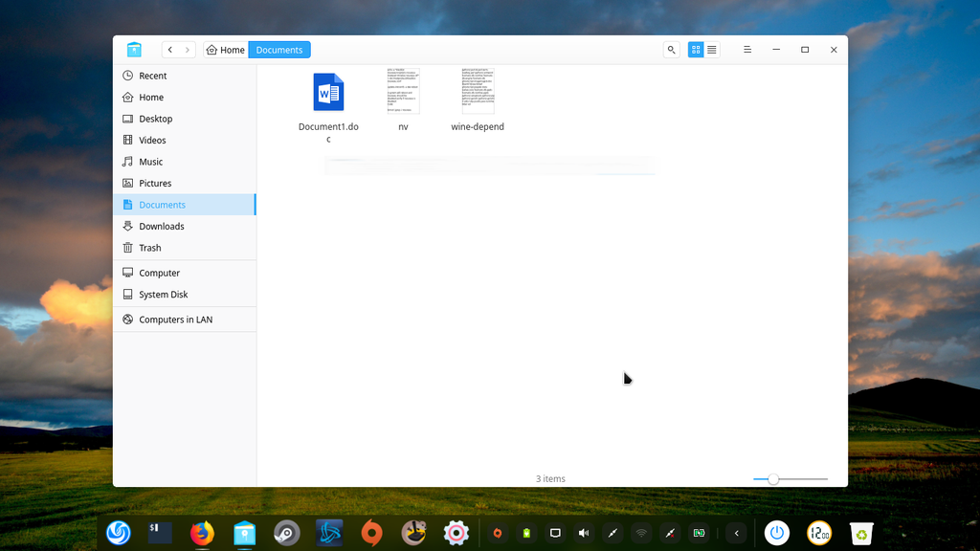Viewport: 980px width, 551px height.
Task: Switch to list view
Action: tap(712, 50)
